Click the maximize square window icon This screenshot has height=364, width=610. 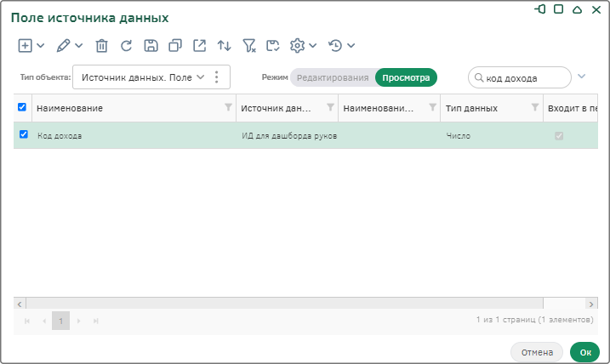coord(559,9)
